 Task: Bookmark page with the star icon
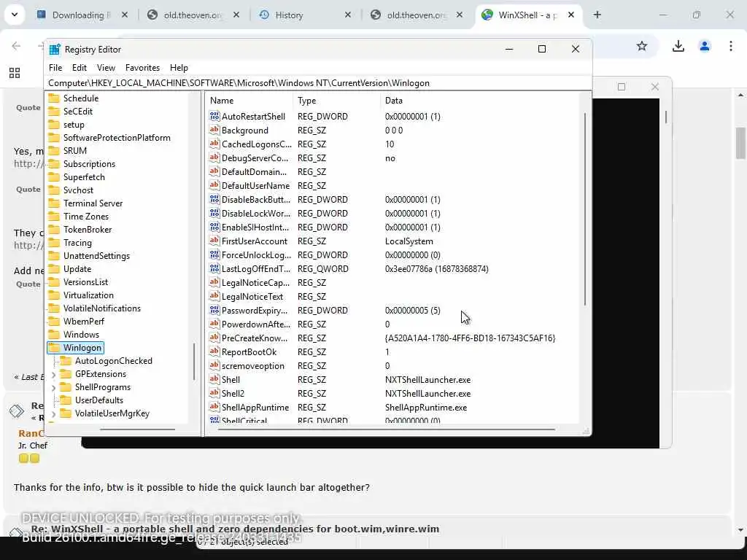pyautogui.click(x=642, y=46)
